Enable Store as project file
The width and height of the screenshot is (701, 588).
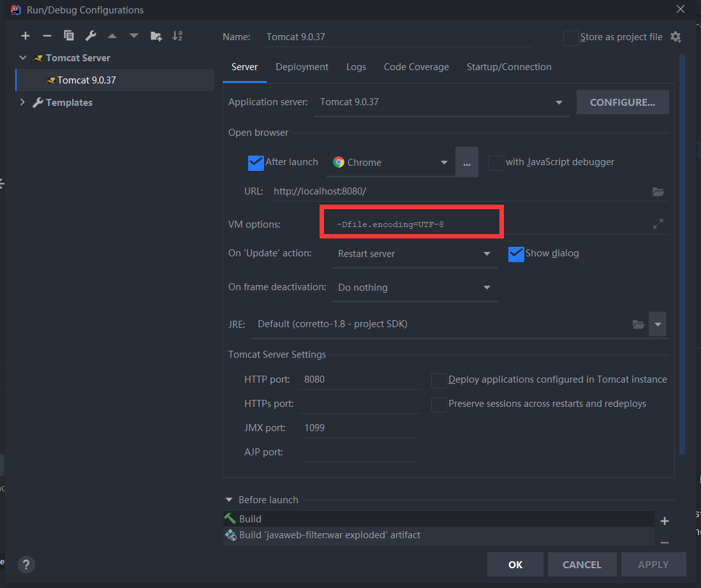pyautogui.click(x=571, y=38)
